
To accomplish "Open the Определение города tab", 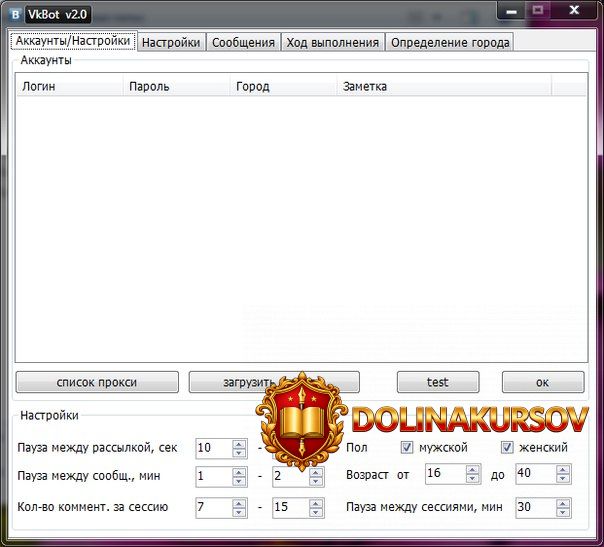I will click(450, 42).
